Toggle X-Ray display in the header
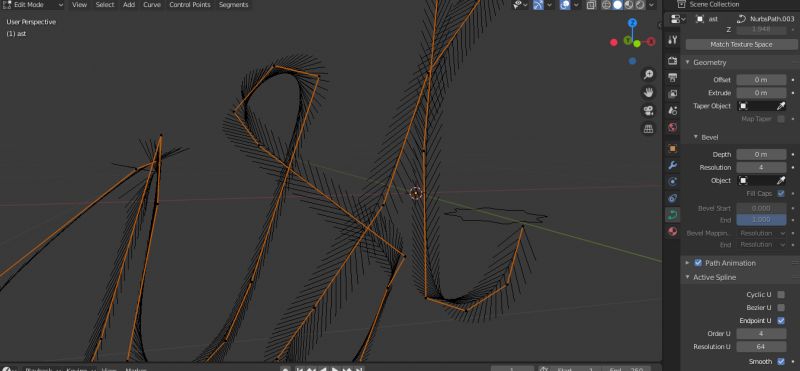The width and height of the screenshot is (800, 371). (591, 5)
